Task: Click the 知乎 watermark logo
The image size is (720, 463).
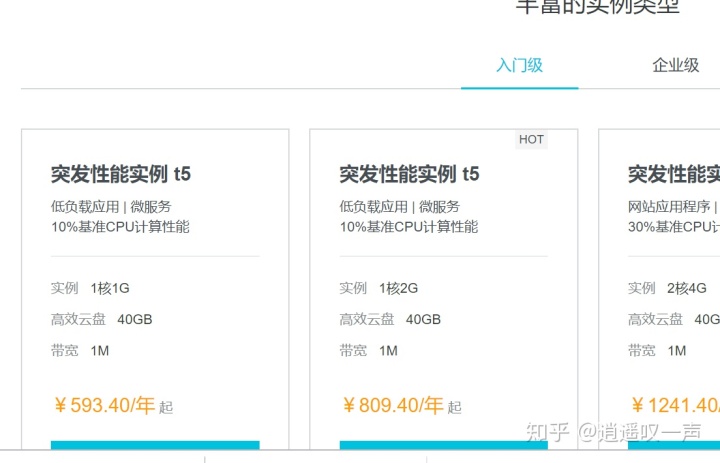Action: pos(548,432)
